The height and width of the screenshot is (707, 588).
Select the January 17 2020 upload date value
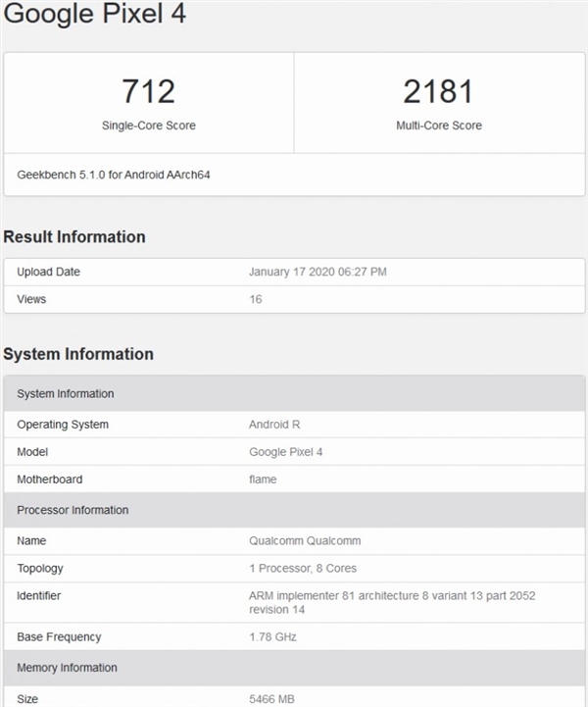(x=318, y=272)
